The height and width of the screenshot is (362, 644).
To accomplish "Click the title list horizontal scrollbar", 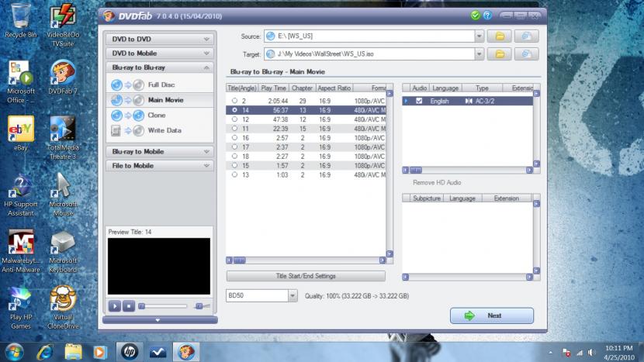I will tap(306, 260).
